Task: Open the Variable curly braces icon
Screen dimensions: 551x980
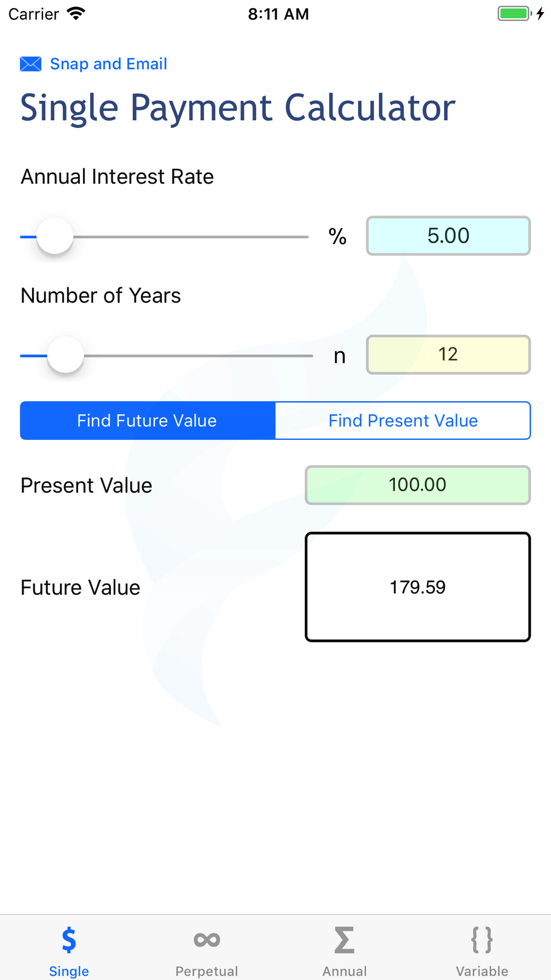Action: (482, 940)
